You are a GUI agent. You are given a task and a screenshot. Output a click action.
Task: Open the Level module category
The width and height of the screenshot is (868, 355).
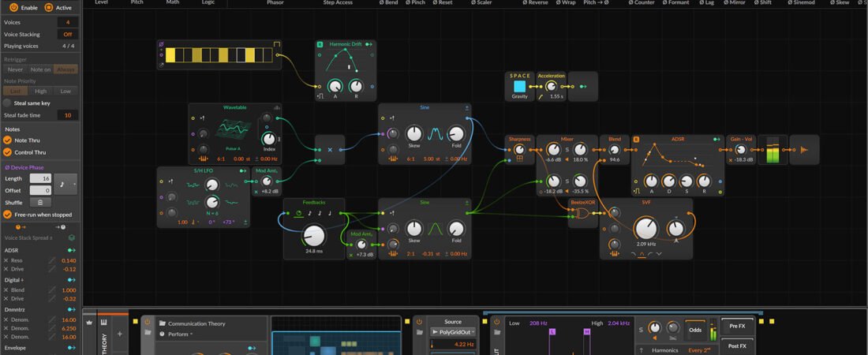pos(101,3)
